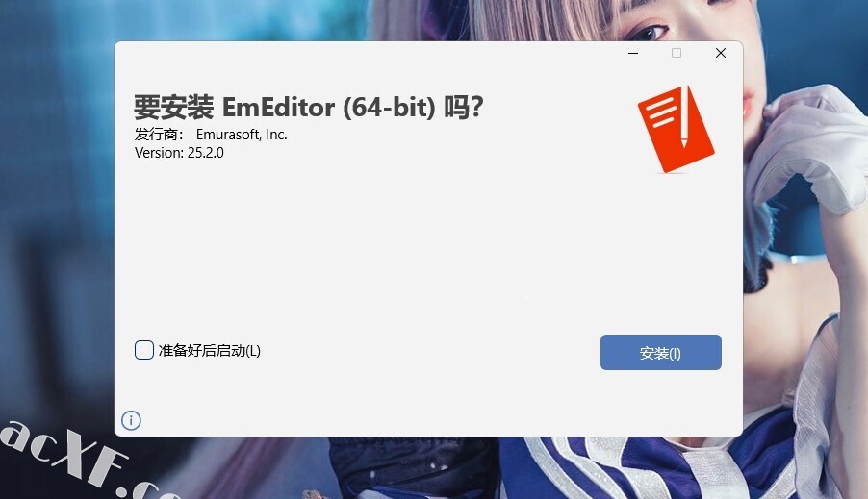Click the red EmEditor notebook logo
This screenshot has width=868, height=499.
676,130
